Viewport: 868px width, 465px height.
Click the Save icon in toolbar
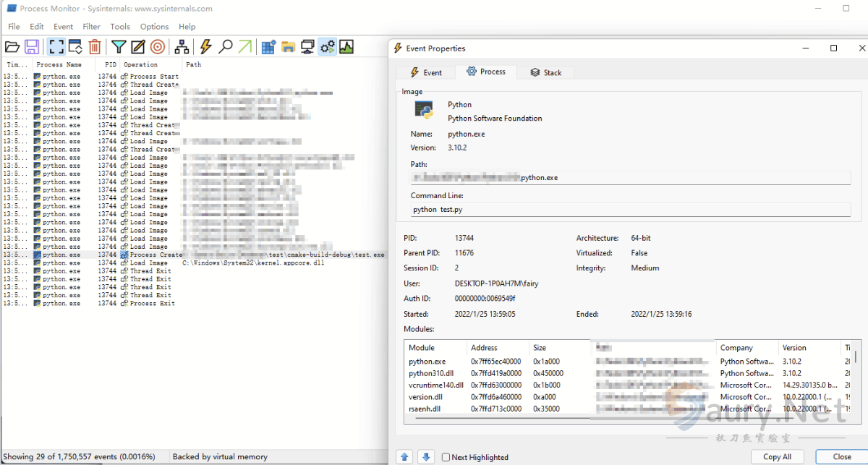tap(32, 47)
